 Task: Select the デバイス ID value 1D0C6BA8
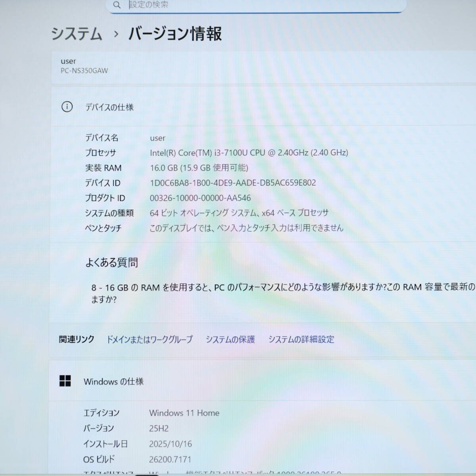(x=233, y=183)
